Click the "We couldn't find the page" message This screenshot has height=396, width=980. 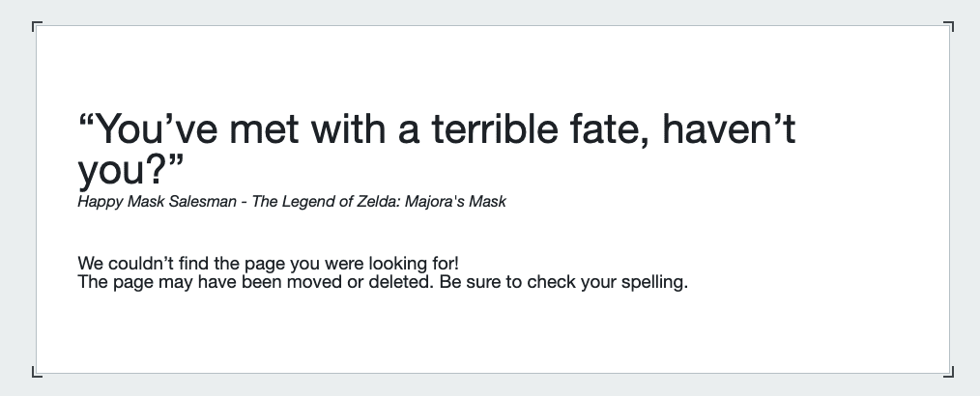(268, 263)
